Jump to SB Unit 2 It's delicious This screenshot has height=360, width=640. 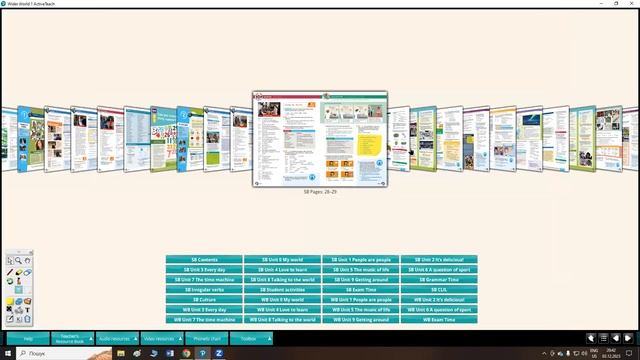point(439,260)
